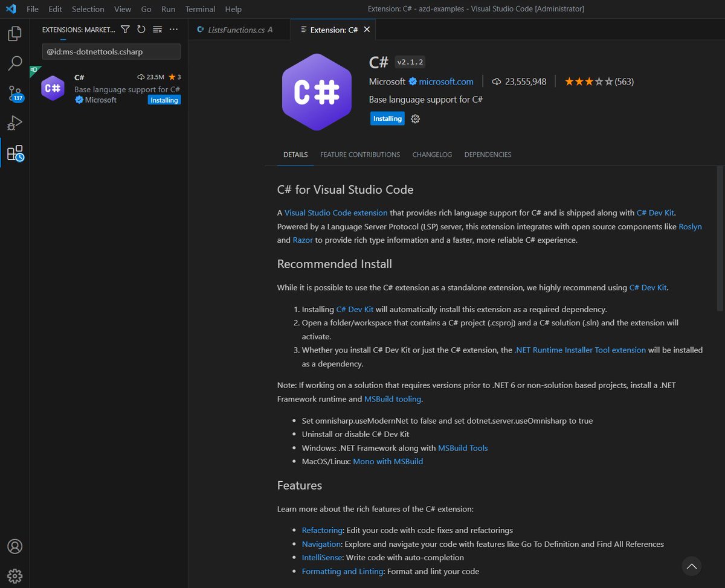Select the Extension: C# editor tab
This screenshot has width=725, height=588.
(333, 30)
